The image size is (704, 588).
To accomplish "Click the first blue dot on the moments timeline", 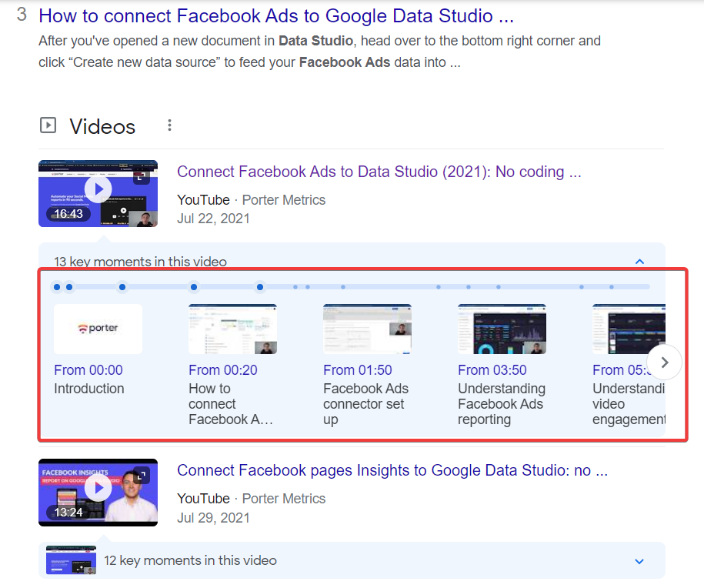I will [x=57, y=286].
